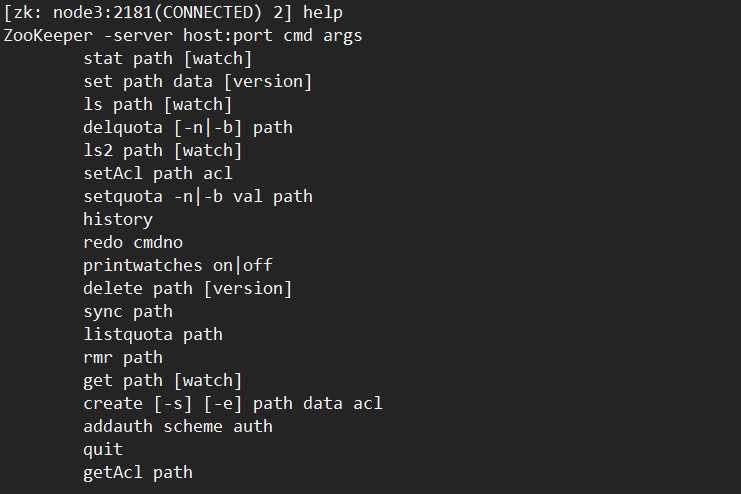Click the 'ls path [watch]' command text

point(158,104)
